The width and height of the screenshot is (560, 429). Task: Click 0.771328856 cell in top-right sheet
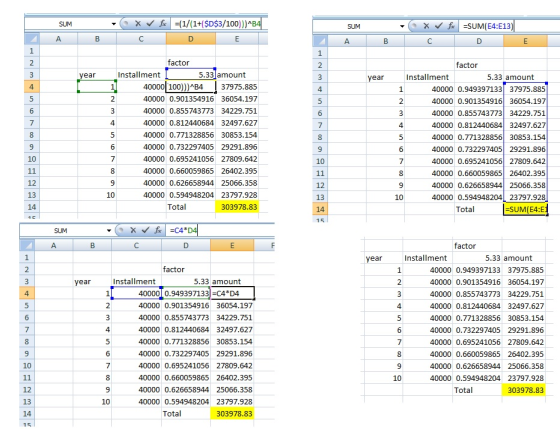click(x=479, y=137)
